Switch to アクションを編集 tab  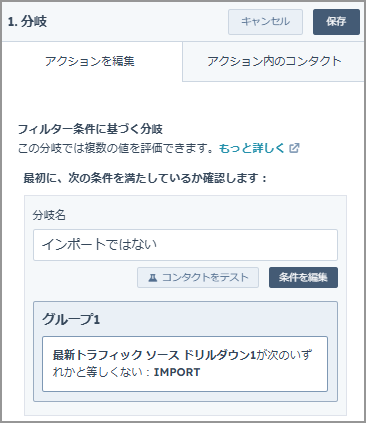tap(90, 61)
